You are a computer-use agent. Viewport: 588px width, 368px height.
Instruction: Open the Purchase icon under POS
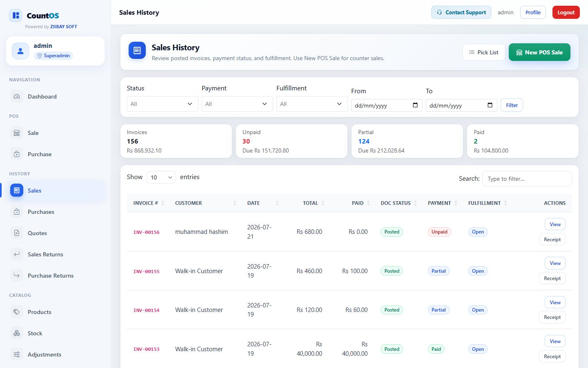coord(17,154)
